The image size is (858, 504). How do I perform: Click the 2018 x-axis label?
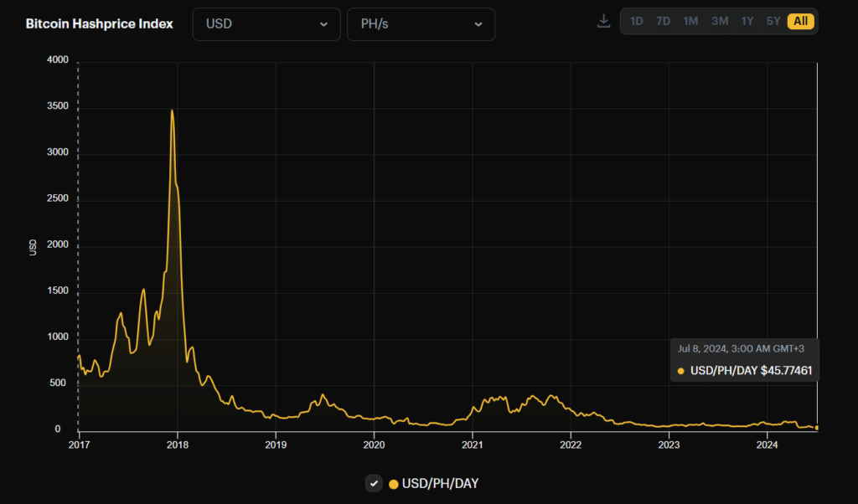point(178,445)
